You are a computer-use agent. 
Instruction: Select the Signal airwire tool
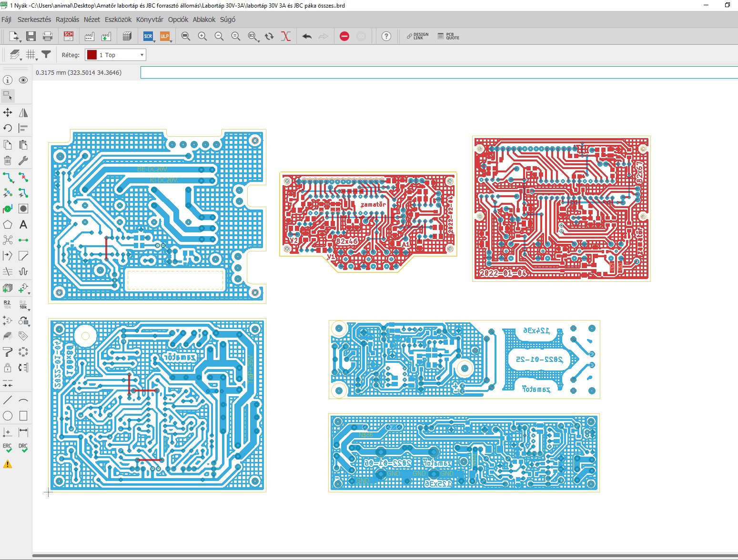23,240
